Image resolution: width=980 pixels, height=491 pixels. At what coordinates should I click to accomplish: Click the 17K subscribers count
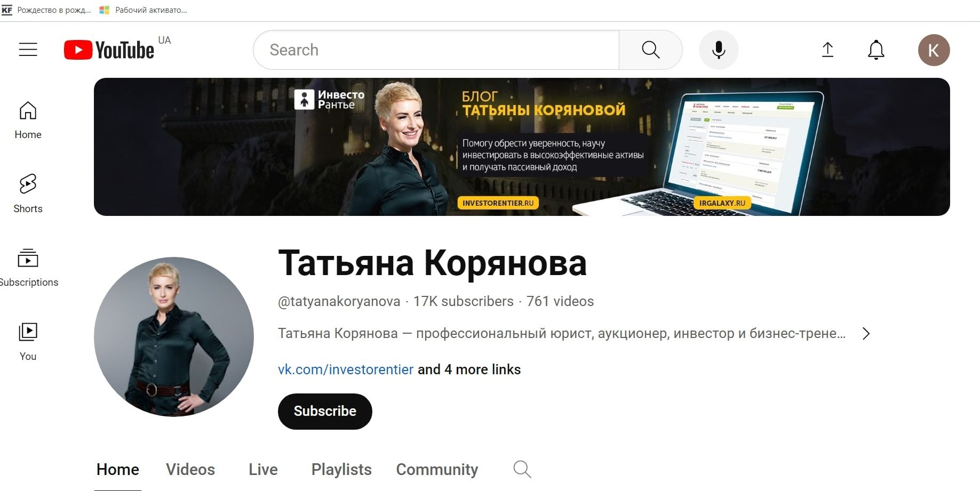(463, 301)
